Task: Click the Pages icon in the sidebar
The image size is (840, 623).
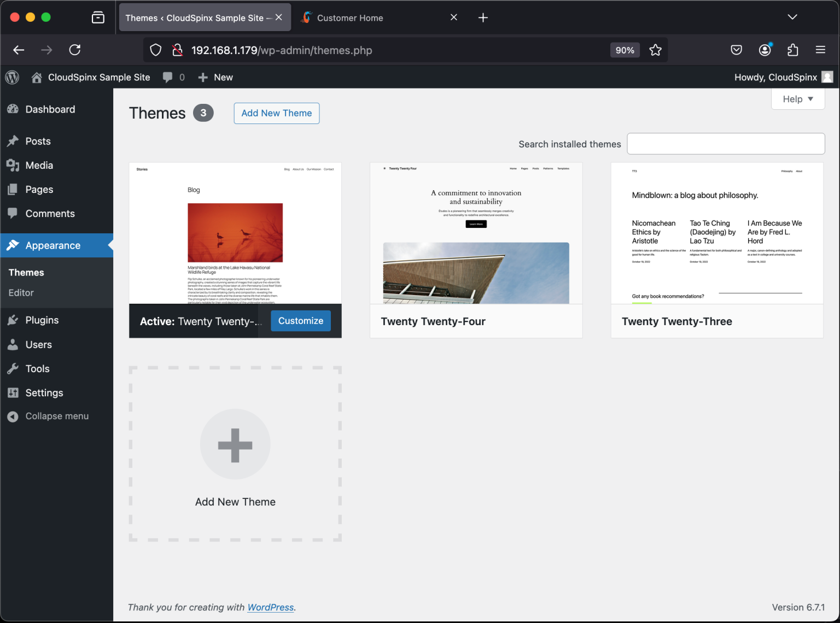Action: click(x=13, y=189)
